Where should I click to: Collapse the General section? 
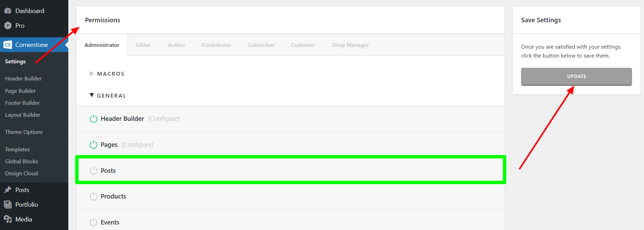point(92,95)
